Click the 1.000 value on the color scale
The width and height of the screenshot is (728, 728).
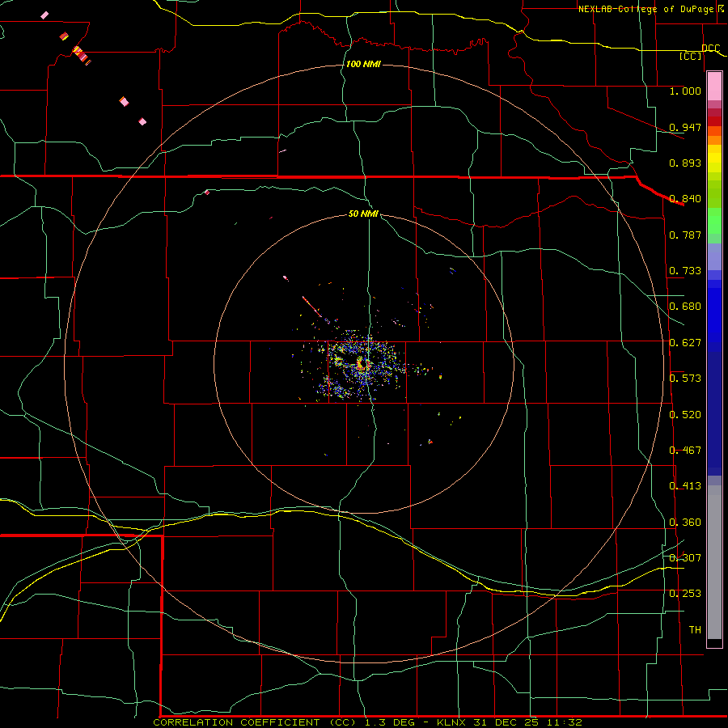[685, 91]
